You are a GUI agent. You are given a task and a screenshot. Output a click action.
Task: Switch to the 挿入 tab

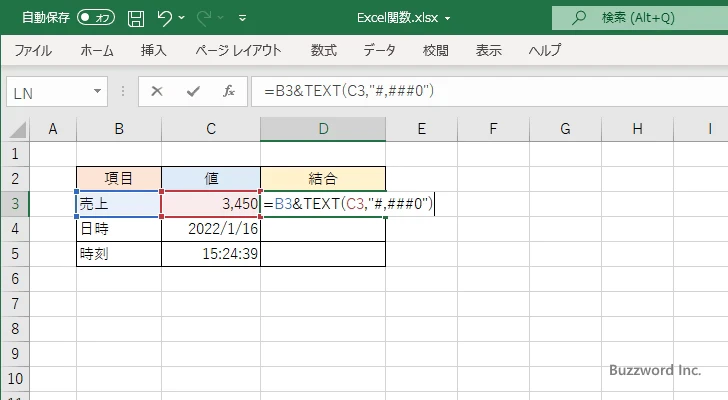click(154, 50)
